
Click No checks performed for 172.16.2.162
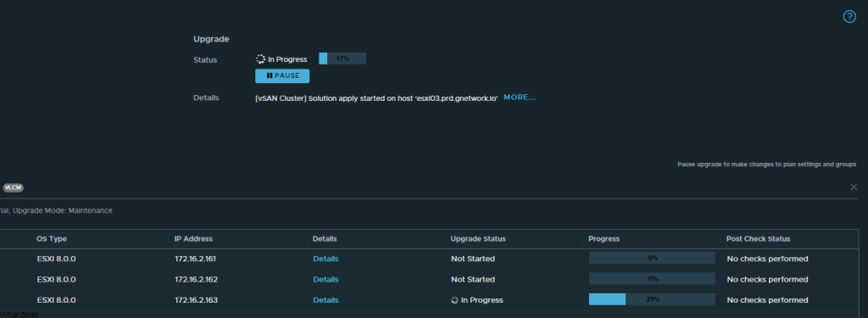pyautogui.click(x=767, y=279)
